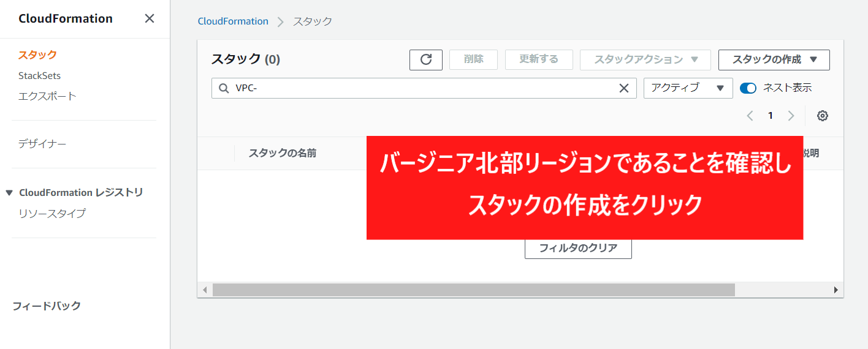Open table preferences gear icon
868x349 pixels.
tap(823, 116)
